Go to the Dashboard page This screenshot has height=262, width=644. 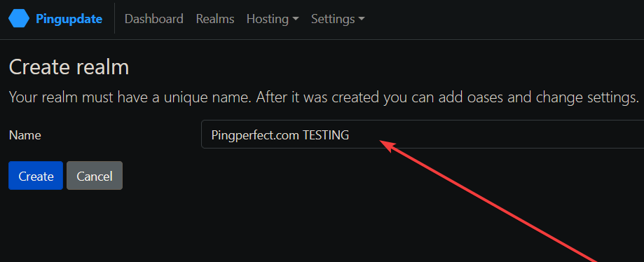tap(154, 19)
